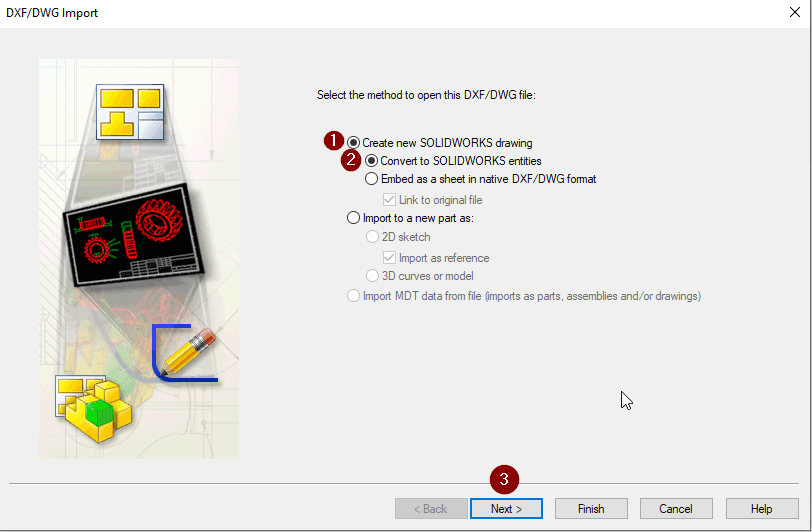Close the DXF/DWG Import dialog
This screenshot has height=532, width=812.
(x=787, y=14)
